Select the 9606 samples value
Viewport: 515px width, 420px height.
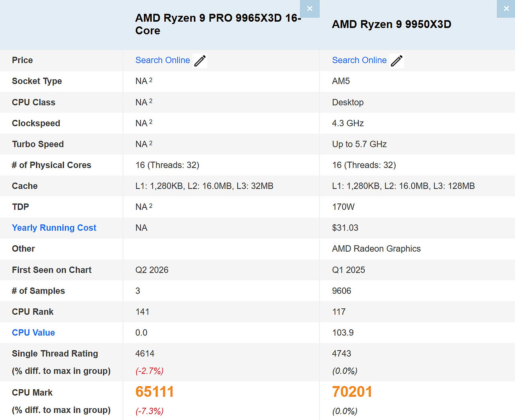[341, 291]
